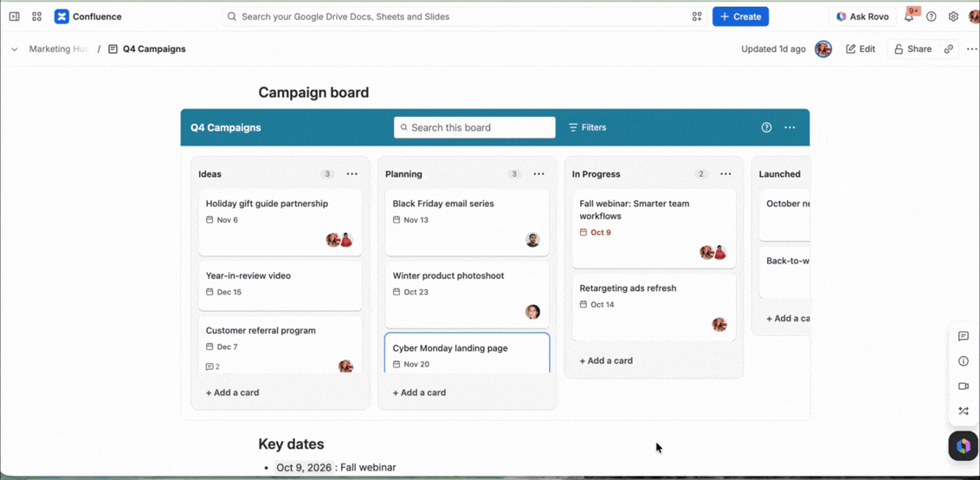Image resolution: width=980 pixels, height=480 pixels.
Task: Open Cyber Monday landing page card
Action: pyautogui.click(x=467, y=354)
